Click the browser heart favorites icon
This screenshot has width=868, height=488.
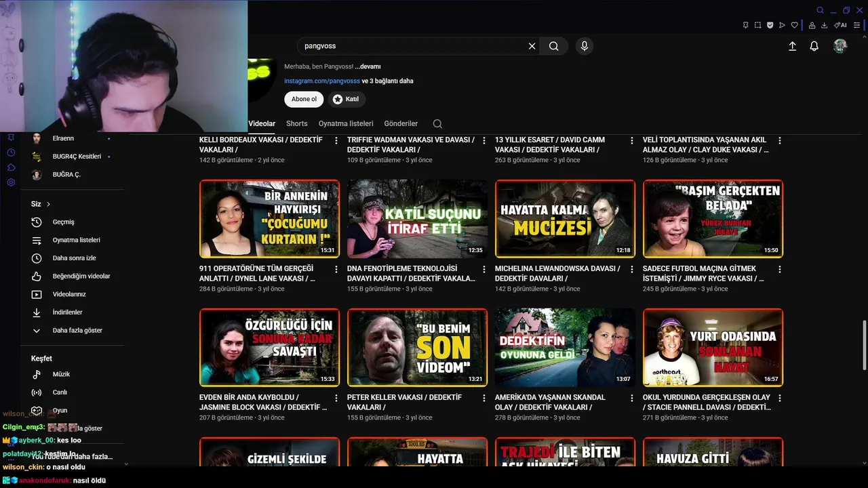[x=794, y=25]
